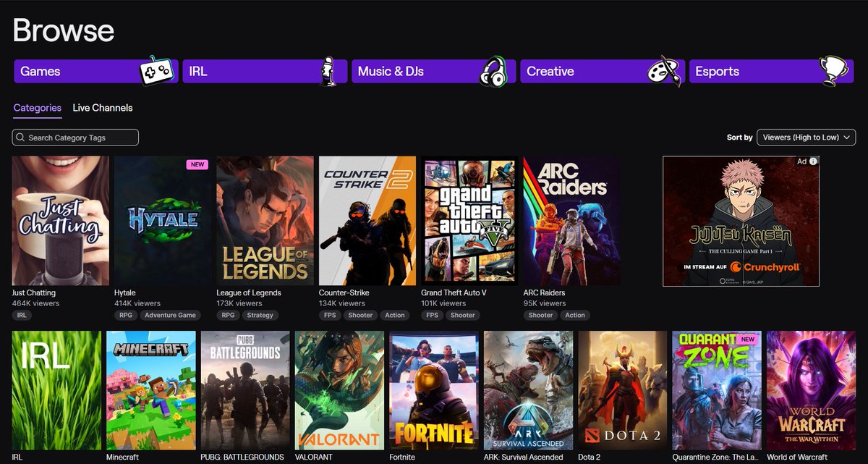This screenshot has height=464, width=868.
Task: Click the IRL tag under Just Chatting
Action: [22, 316]
